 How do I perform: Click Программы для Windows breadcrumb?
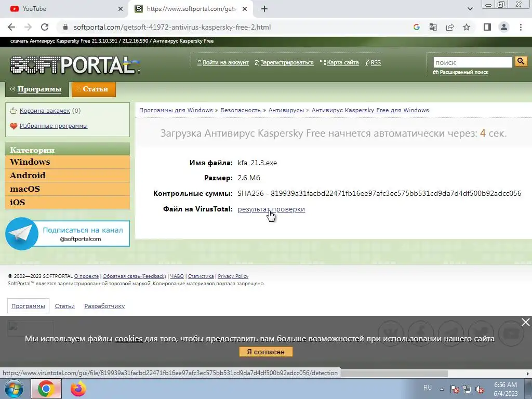point(176,110)
